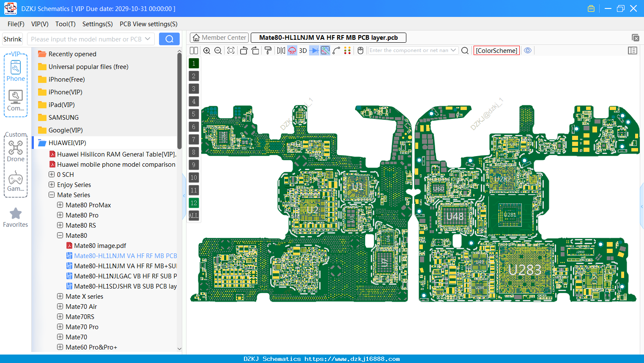Toggle the red highlighted net tool
Screen dimensions: 644x363
click(292, 50)
